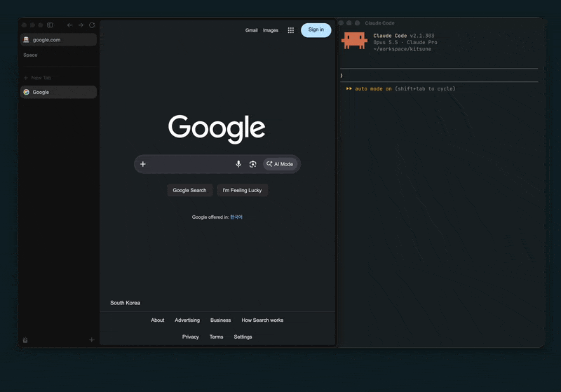The height and width of the screenshot is (392, 561).
Task: Open the Google apps grid
Action: click(291, 30)
